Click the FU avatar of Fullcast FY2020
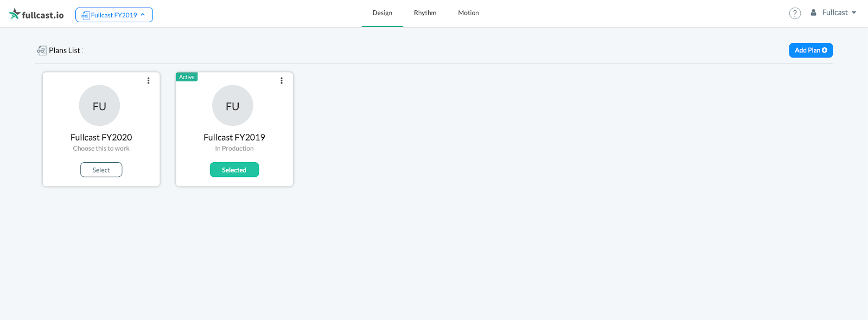 (x=99, y=106)
